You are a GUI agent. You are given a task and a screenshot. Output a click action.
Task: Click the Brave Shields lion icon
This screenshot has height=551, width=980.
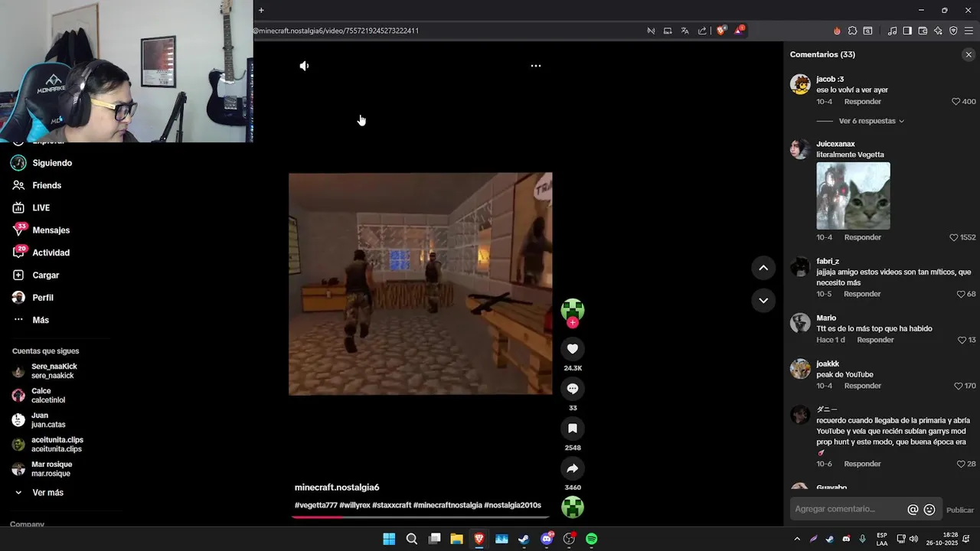point(721,31)
